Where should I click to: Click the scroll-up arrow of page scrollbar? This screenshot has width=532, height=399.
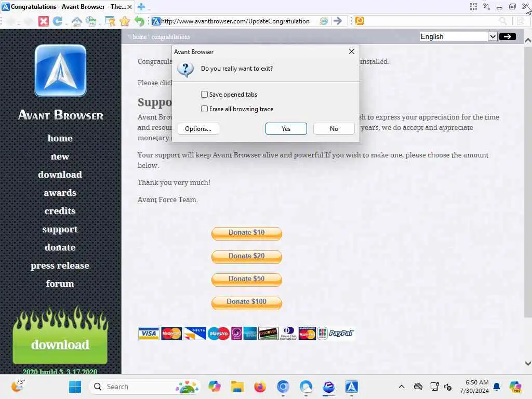pyautogui.click(x=528, y=41)
